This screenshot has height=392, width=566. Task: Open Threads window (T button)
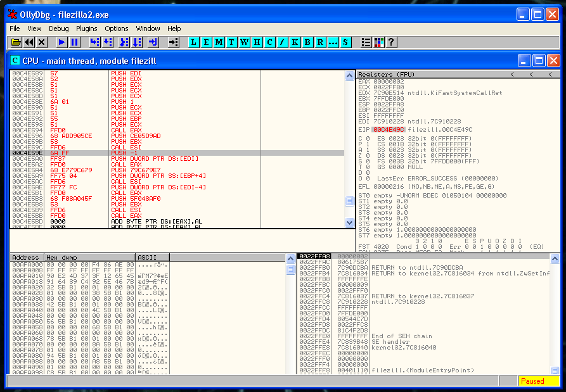[231, 42]
